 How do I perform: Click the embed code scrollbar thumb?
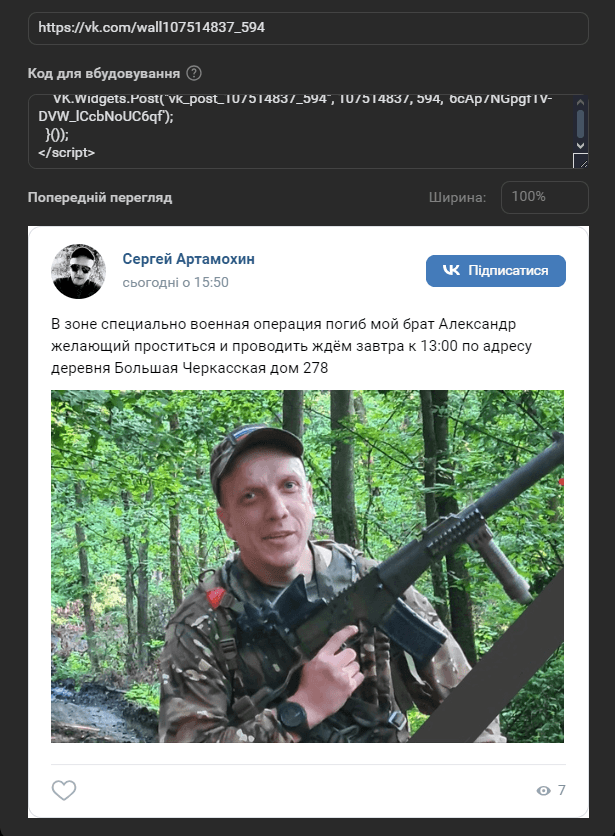click(x=581, y=124)
